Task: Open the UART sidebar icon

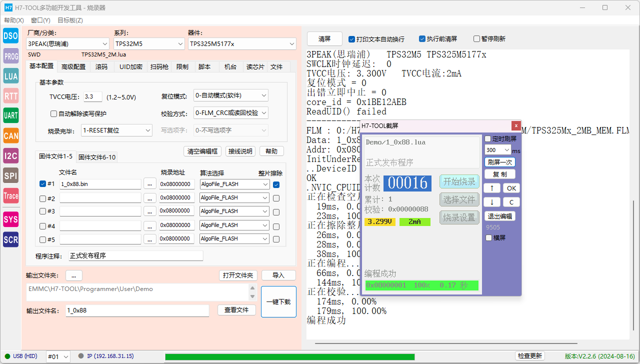Action: (x=10, y=115)
